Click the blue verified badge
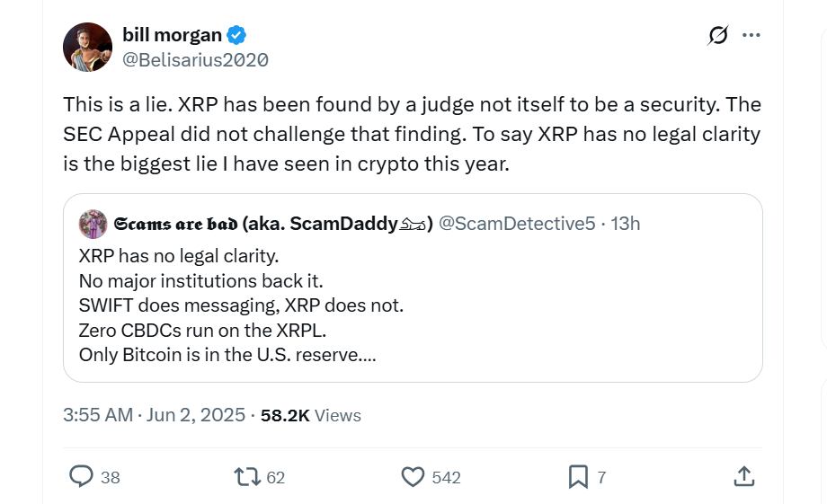 236,35
